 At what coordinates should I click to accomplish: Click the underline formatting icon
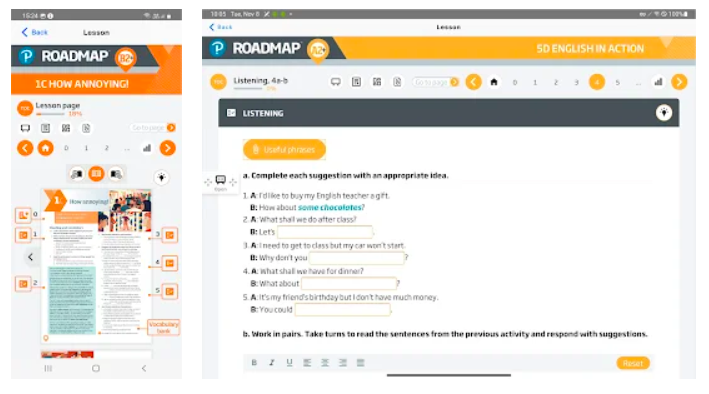[x=289, y=362]
